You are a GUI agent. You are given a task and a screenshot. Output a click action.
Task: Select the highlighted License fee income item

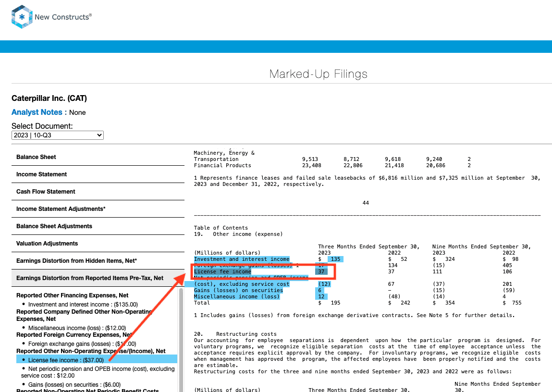click(x=97, y=359)
